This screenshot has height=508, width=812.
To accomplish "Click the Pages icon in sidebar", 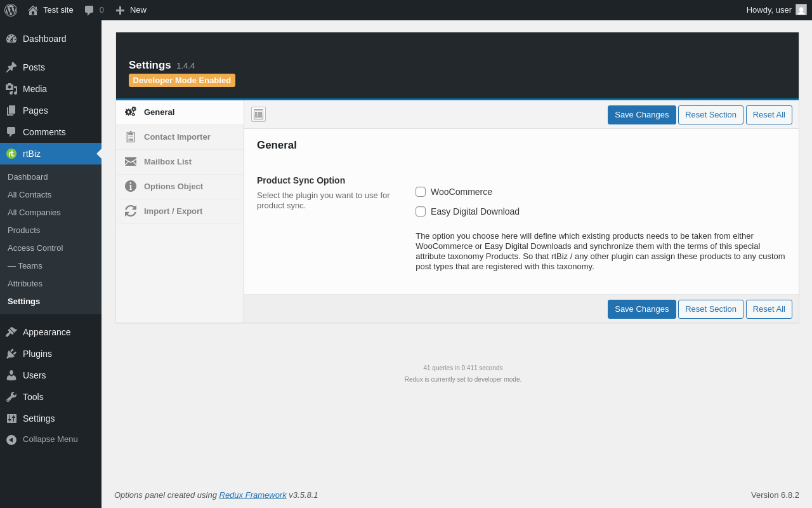I will point(11,110).
